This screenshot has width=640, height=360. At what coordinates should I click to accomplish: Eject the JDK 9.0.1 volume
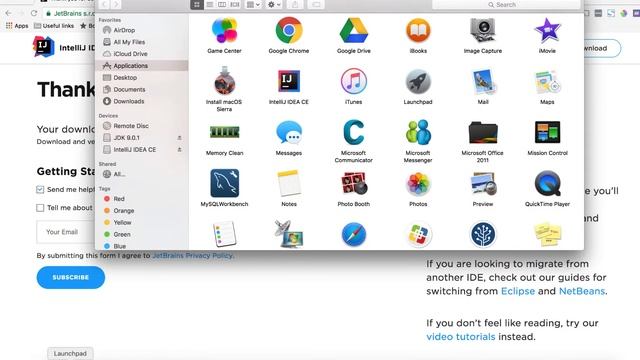point(179,138)
